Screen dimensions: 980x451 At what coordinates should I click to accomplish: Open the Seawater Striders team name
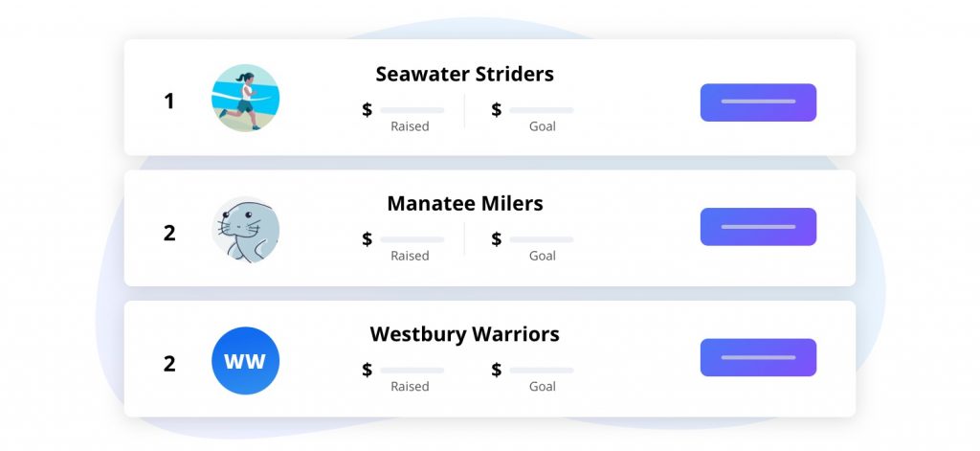464,74
